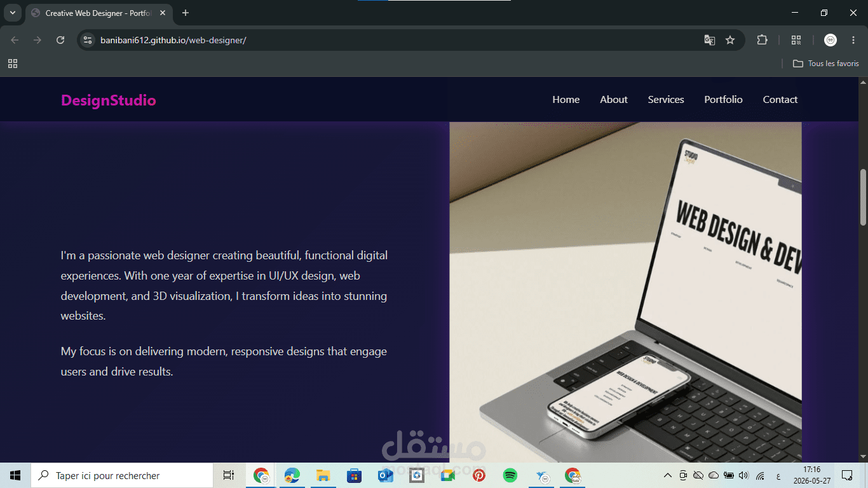Click the volume speaker tray icon
Screen dimensions: 868x488
744,475
